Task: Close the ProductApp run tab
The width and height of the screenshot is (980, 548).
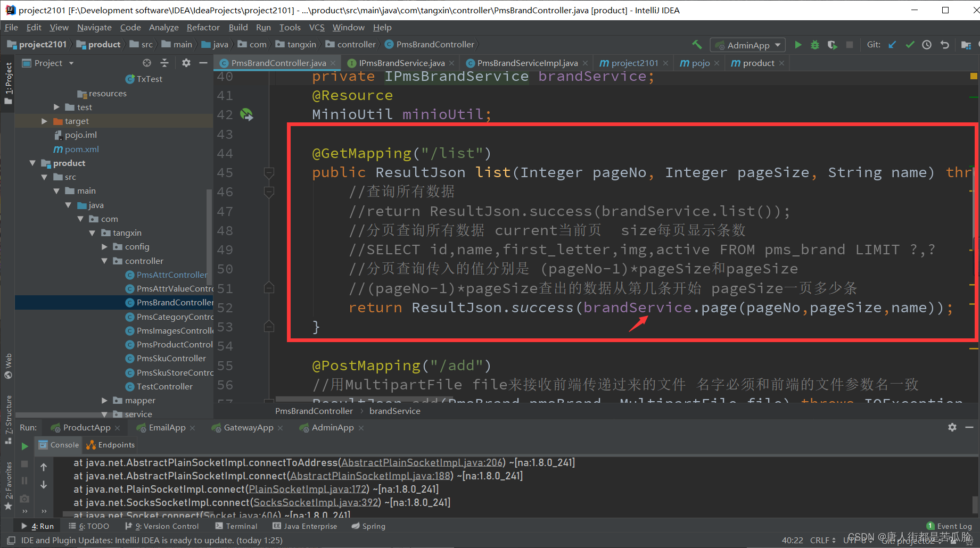Action: point(117,428)
